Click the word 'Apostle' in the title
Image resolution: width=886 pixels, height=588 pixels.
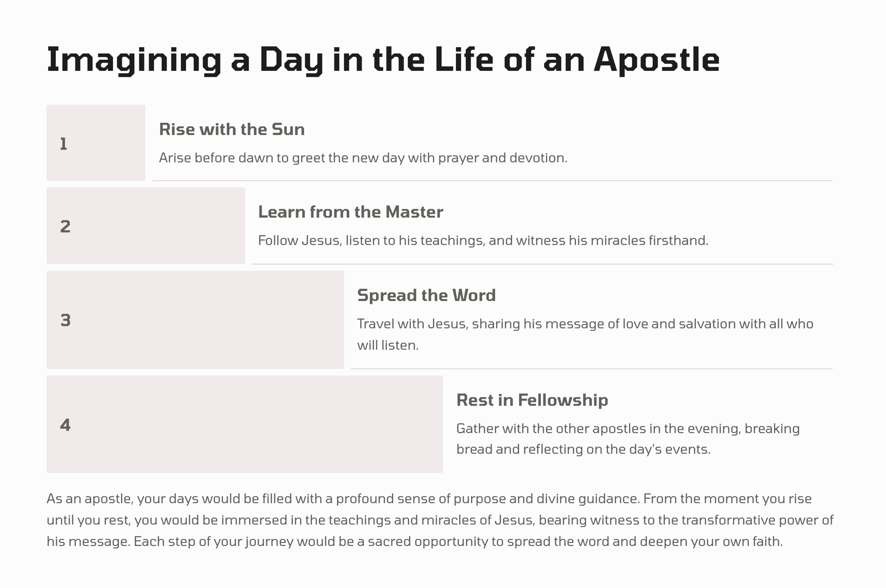657,60
